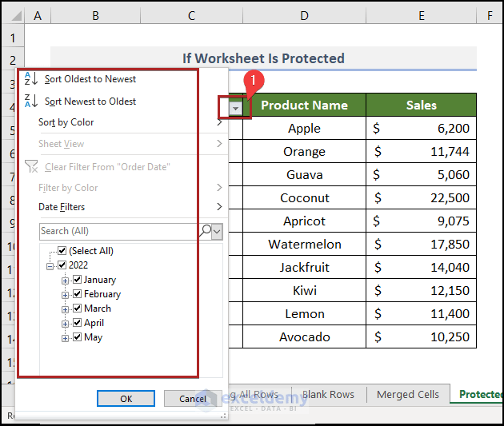
Task: Click the magnifier search icon
Action: pyautogui.click(x=206, y=231)
